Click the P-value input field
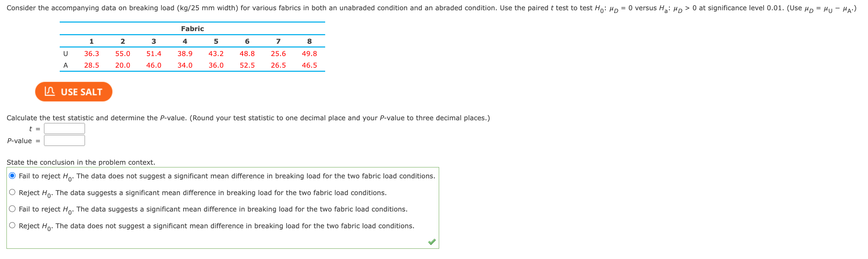This screenshot has height=259, width=868. 64,140
